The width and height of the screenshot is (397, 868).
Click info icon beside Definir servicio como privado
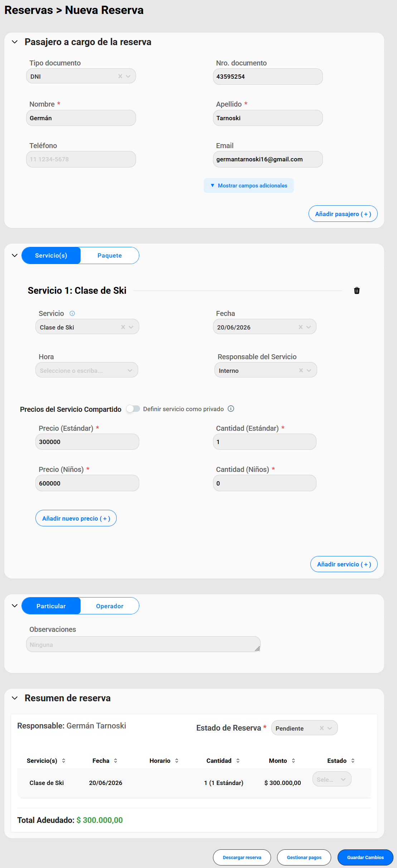[x=231, y=409]
